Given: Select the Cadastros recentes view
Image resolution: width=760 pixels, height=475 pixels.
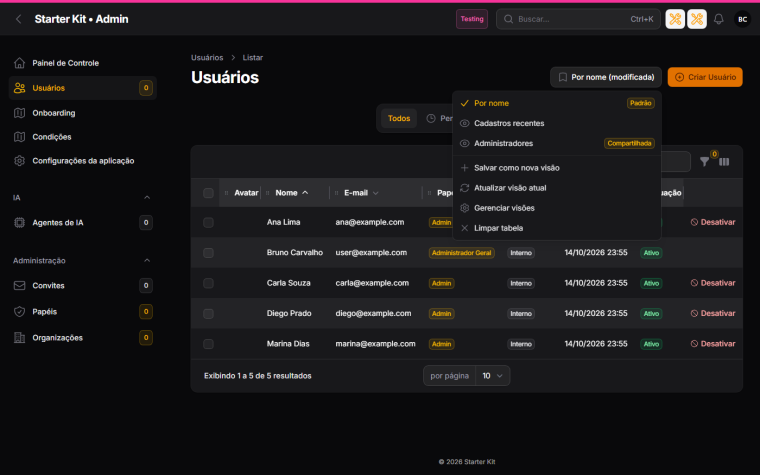Looking at the screenshot, I should point(557,123).
